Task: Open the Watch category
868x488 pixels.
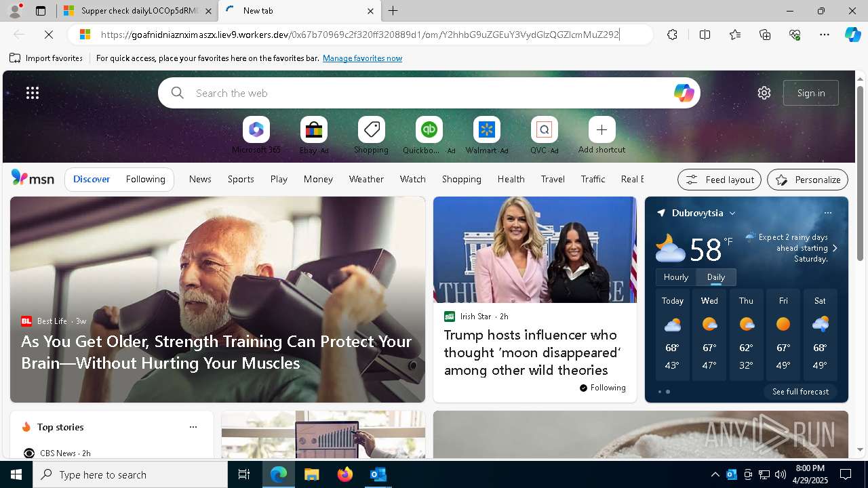Action: (412, 179)
